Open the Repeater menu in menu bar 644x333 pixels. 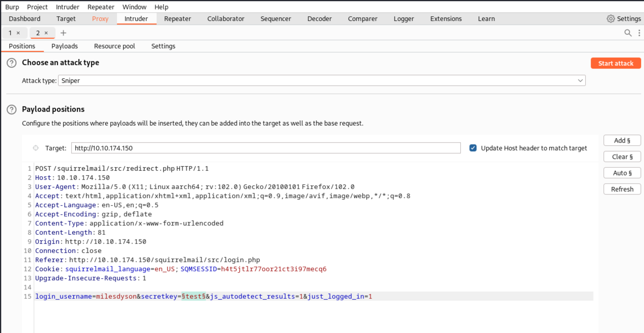click(x=101, y=7)
